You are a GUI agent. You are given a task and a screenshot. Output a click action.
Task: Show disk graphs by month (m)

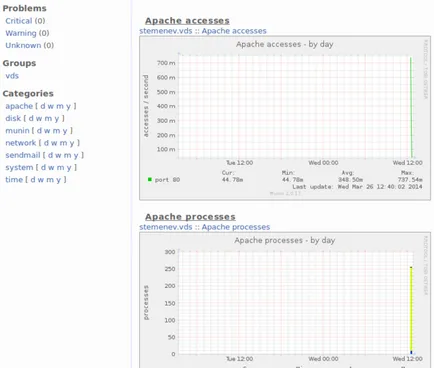[x=48, y=119]
